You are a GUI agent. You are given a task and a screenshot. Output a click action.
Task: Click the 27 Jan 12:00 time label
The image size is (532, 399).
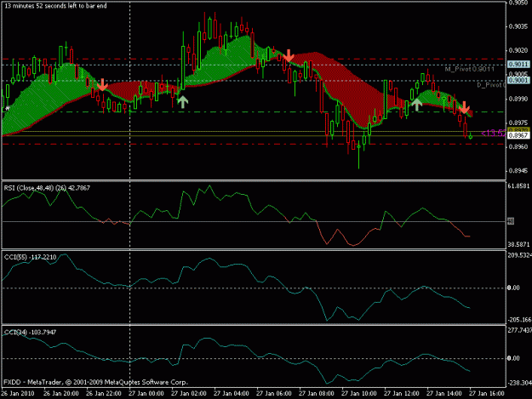pos(402,394)
